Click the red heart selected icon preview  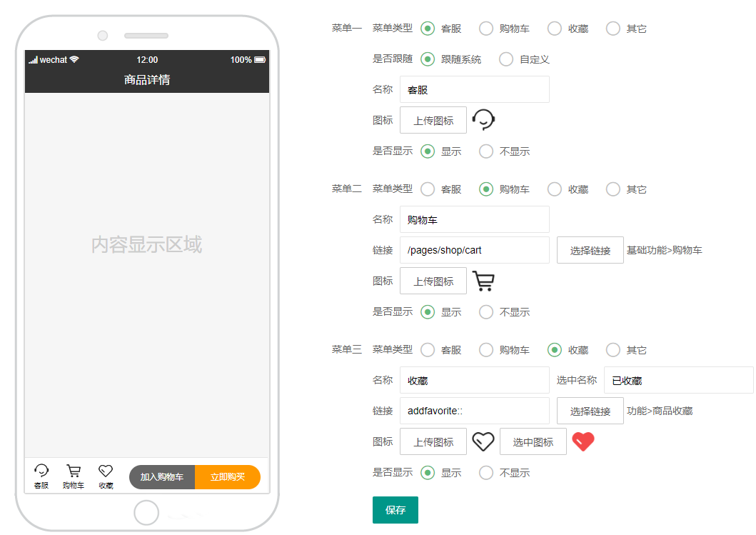(x=583, y=441)
